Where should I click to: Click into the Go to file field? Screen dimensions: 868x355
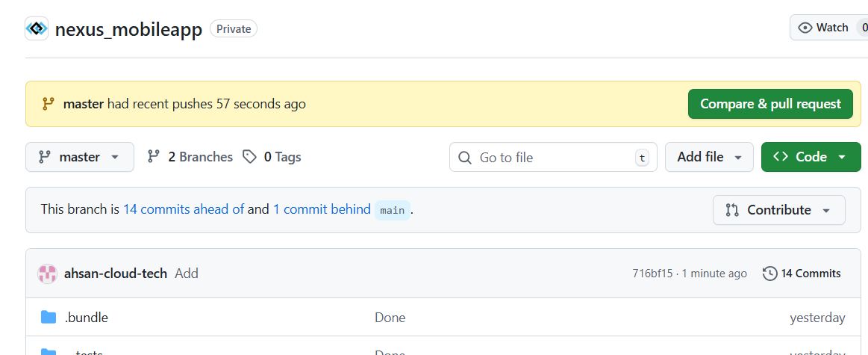coord(552,158)
